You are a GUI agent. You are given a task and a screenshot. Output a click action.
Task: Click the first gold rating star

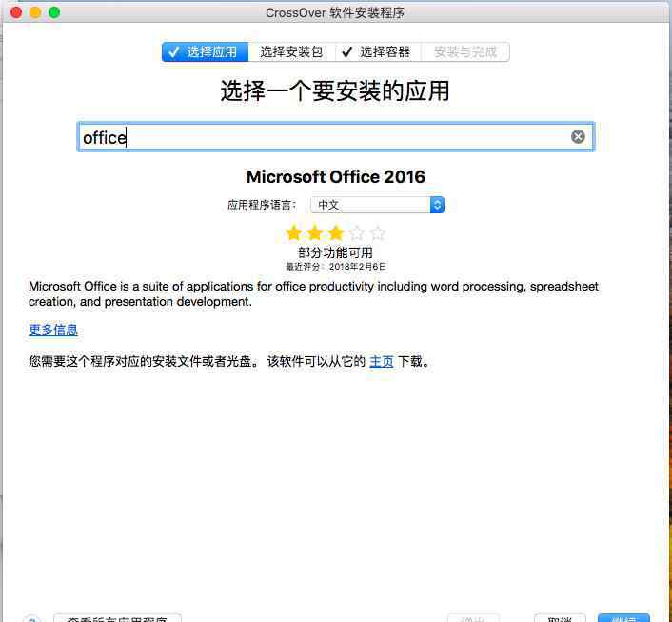293,233
